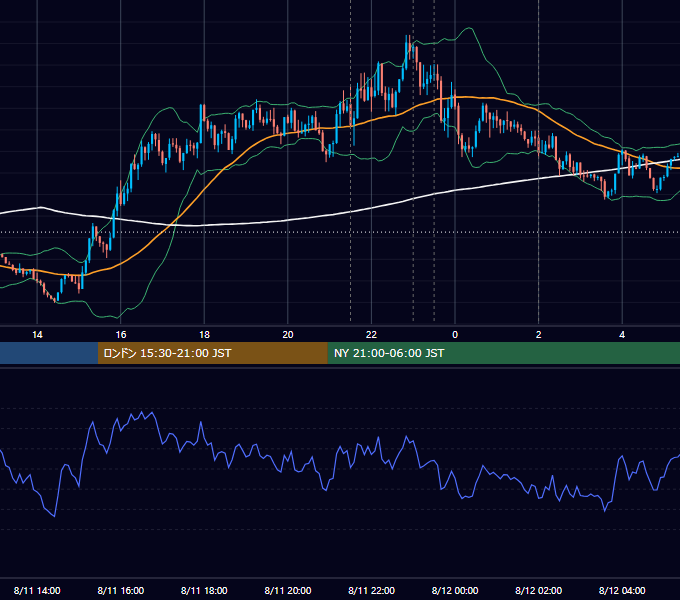Click the "16" hour label on the price chart axis

click(x=121, y=335)
